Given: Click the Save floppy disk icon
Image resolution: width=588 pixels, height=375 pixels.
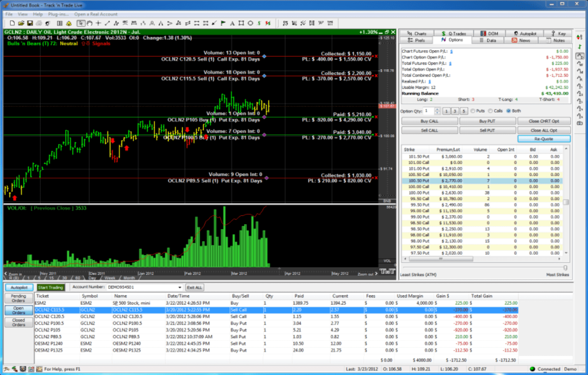Looking at the screenshot, I should point(29,23).
